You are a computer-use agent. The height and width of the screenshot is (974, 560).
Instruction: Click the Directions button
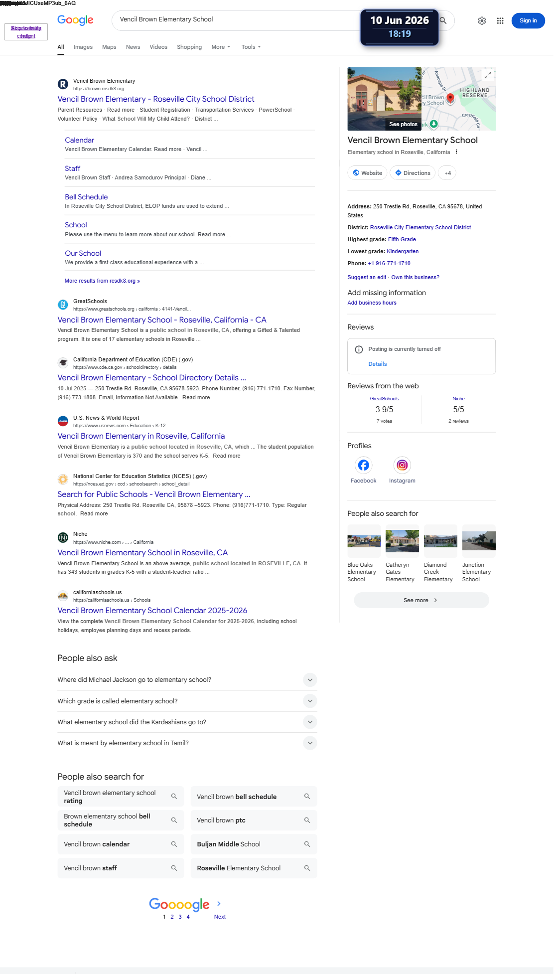(413, 173)
